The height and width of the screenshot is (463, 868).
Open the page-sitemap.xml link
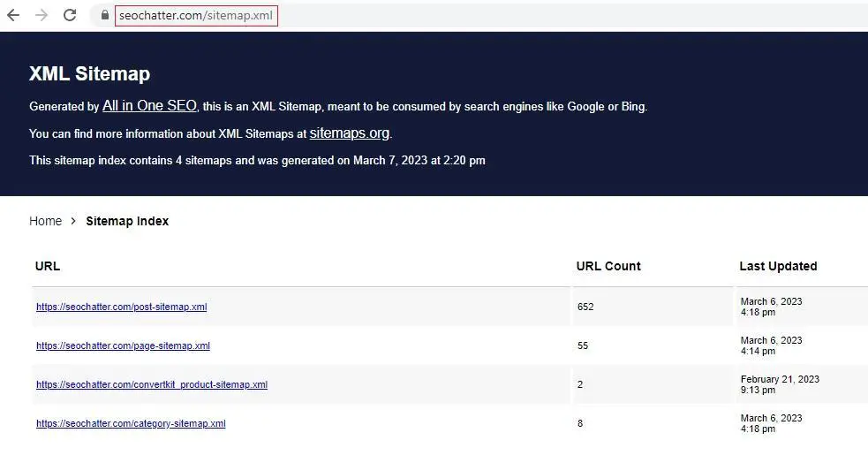[123, 345]
